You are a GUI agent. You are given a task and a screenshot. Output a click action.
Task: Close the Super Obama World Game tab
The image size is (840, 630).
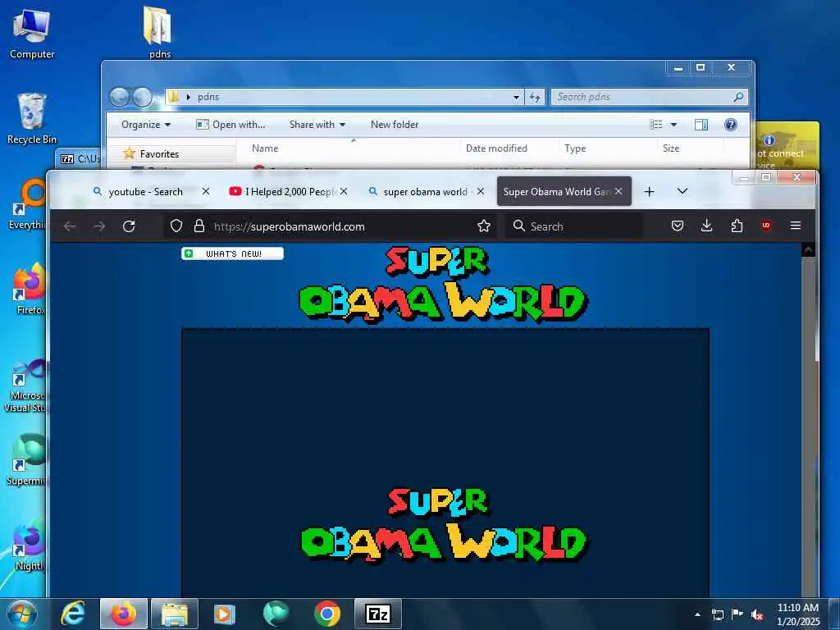[619, 191]
